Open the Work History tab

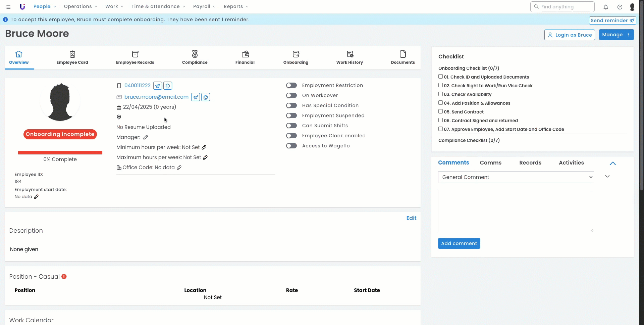[x=350, y=58]
